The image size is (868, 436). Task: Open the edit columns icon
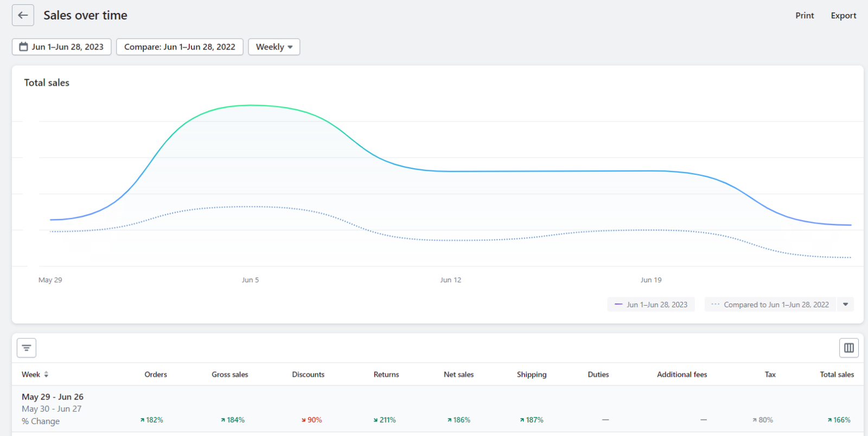[848, 347]
